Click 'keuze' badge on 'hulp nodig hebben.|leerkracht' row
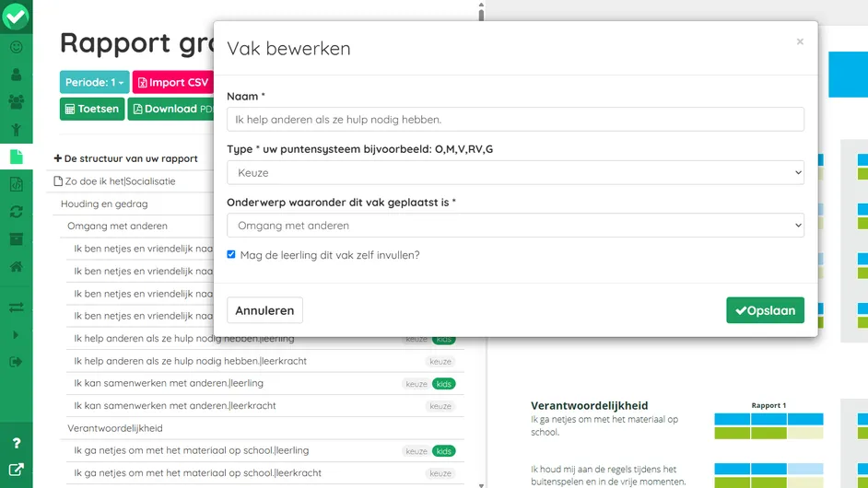Viewport: 868px width, 488px height. [440, 362]
